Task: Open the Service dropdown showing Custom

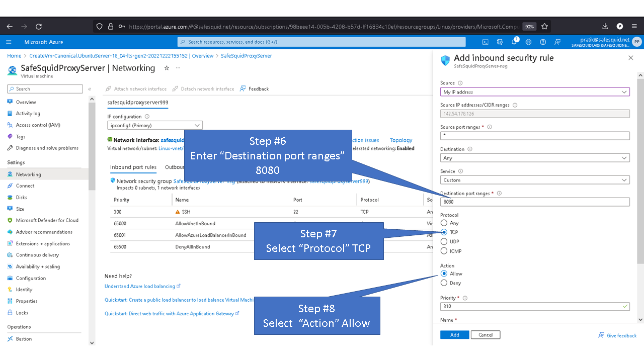Action: pos(535,180)
